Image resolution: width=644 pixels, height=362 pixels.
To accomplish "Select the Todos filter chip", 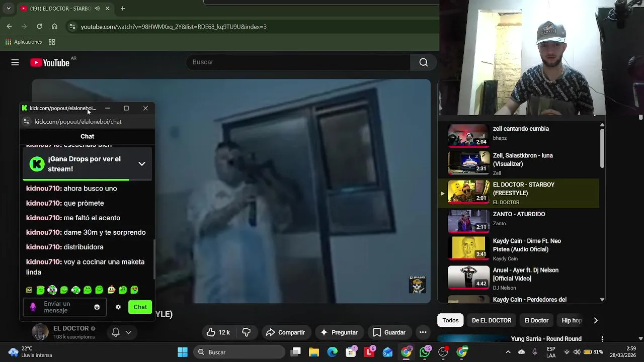I will (450, 320).
